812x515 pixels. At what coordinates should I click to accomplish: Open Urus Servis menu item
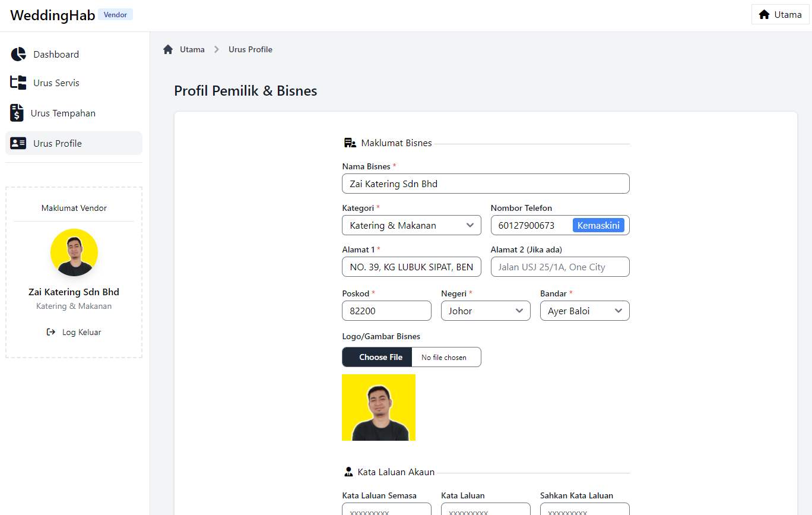tap(56, 83)
